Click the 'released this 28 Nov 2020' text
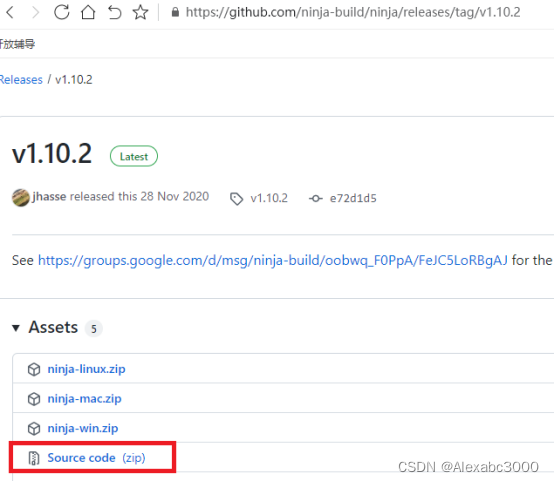This screenshot has width=554, height=482. (x=140, y=196)
